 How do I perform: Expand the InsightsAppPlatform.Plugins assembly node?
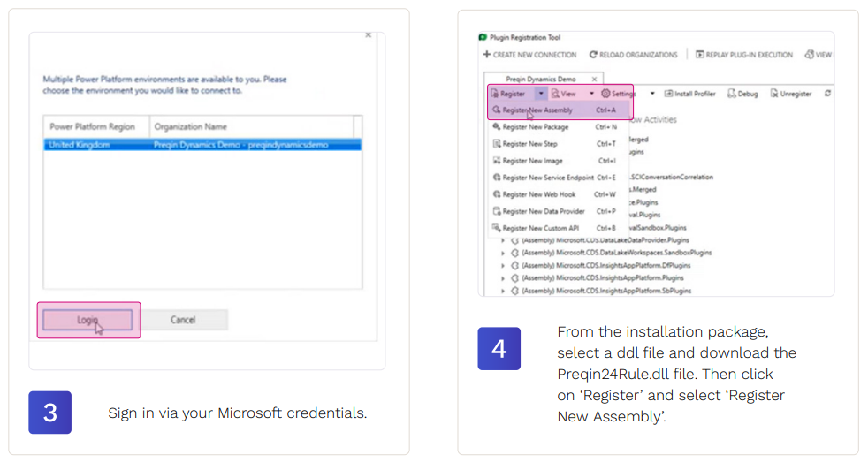tap(503, 278)
